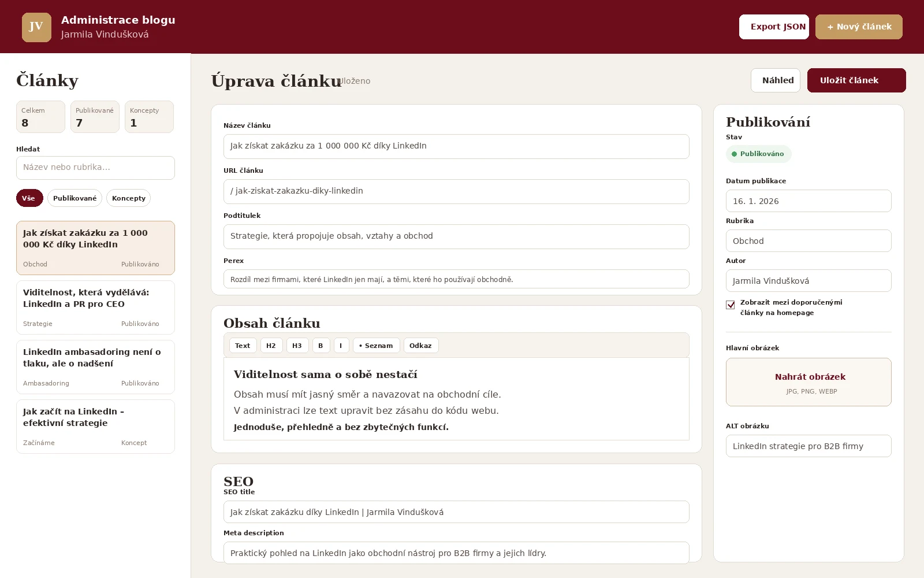Toggle bold formatting in the editor
This screenshot has width=924, height=578.
click(321, 346)
